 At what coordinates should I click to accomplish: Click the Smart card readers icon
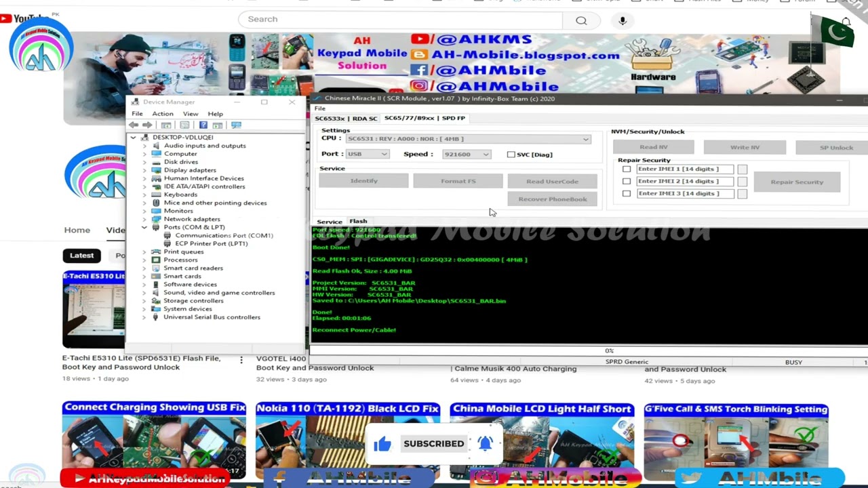[x=157, y=268]
